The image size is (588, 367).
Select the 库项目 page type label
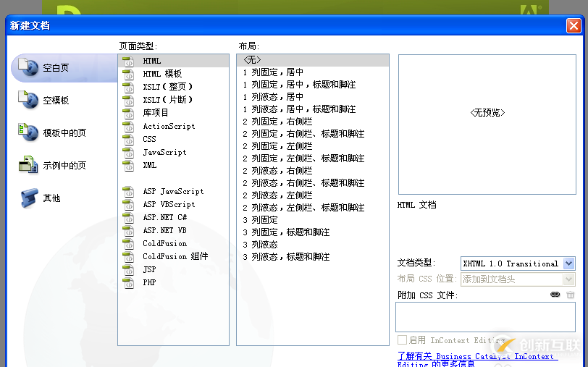click(x=155, y=113)
